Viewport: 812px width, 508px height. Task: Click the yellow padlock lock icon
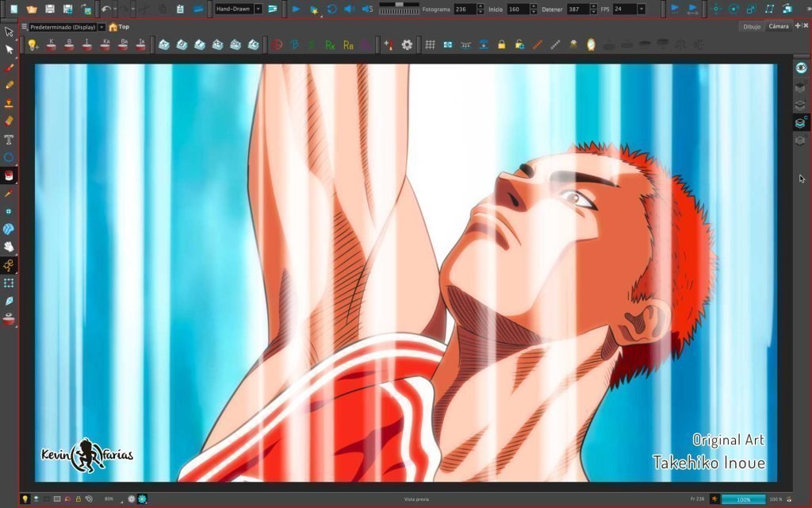coord(501,45)
